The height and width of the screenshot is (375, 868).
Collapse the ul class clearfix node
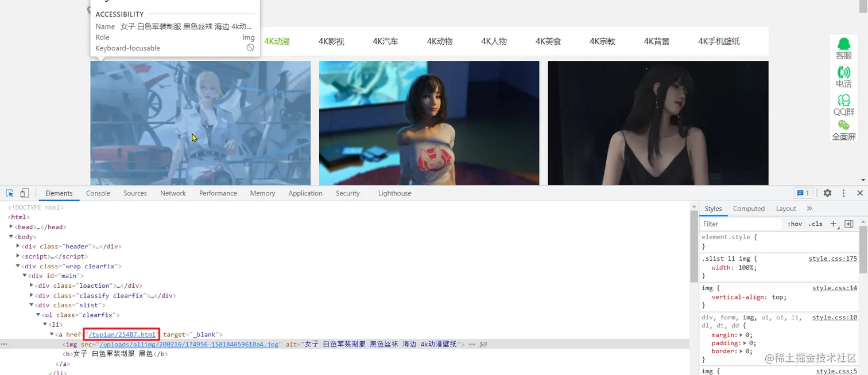(38, 315)
